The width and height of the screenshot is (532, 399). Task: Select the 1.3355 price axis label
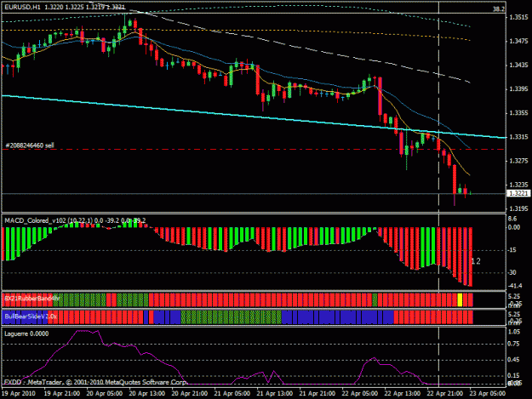click(518, 113)
